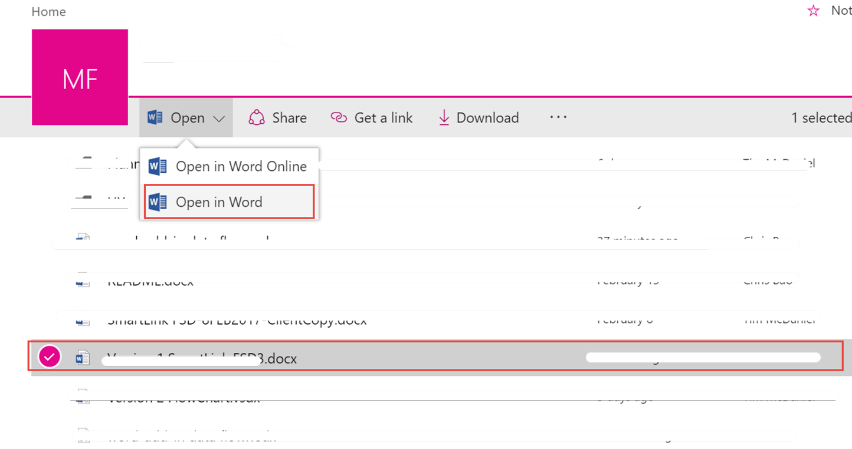Click the 1 selected indicator
The width and height of the screenshot is (852, 449).
point(820,118)
